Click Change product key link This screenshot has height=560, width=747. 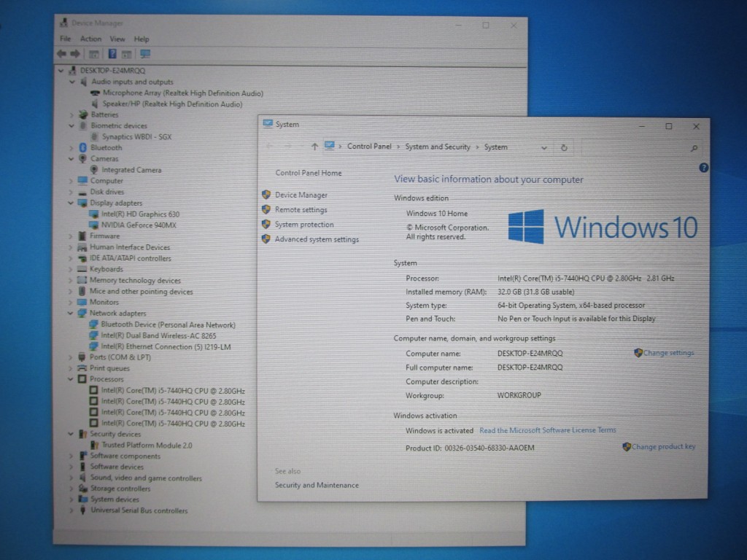coord(663,446)
